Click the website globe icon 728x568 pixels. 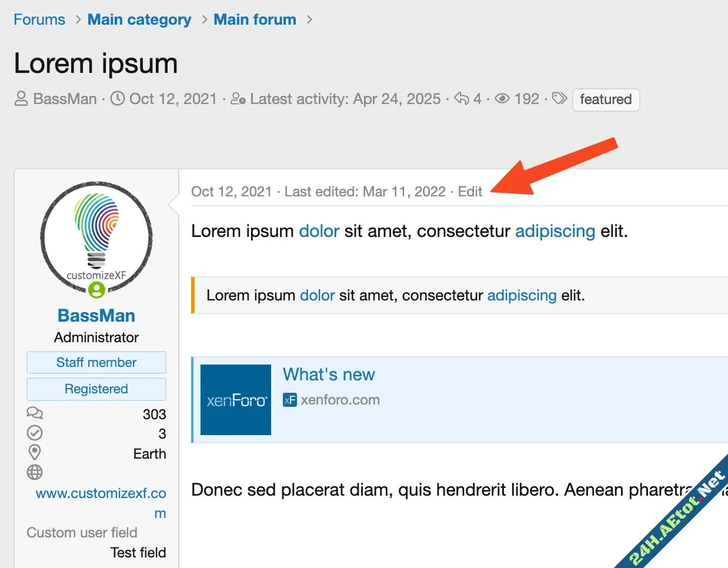coord(35,472)
